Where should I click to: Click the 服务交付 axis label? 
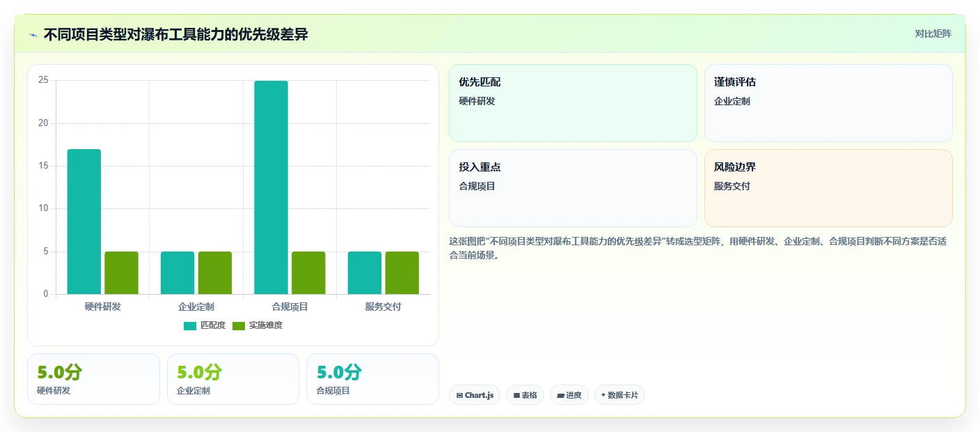click(x=383, y=307)
